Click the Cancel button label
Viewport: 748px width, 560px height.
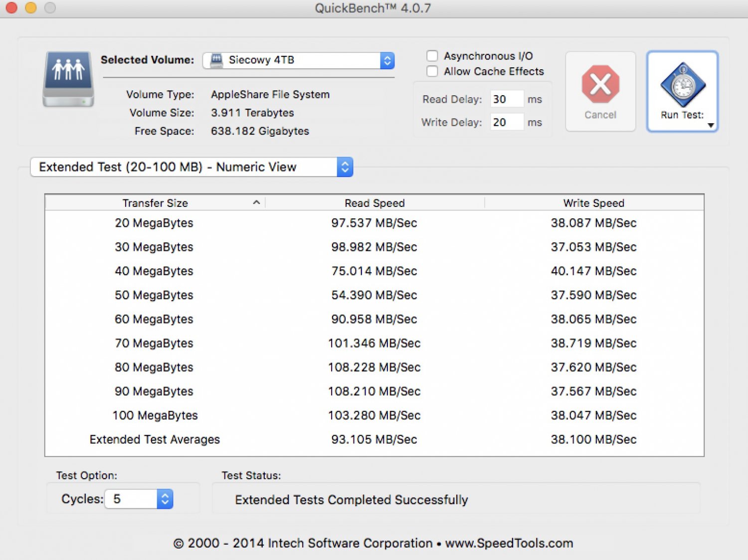point(600,115)
